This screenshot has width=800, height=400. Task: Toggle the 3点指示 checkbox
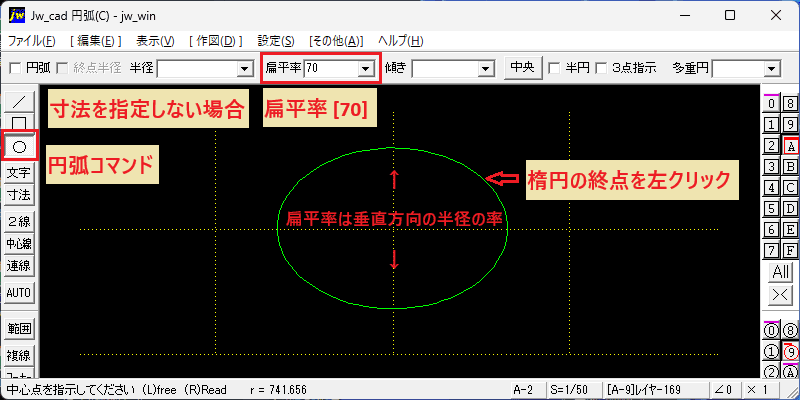602,68
